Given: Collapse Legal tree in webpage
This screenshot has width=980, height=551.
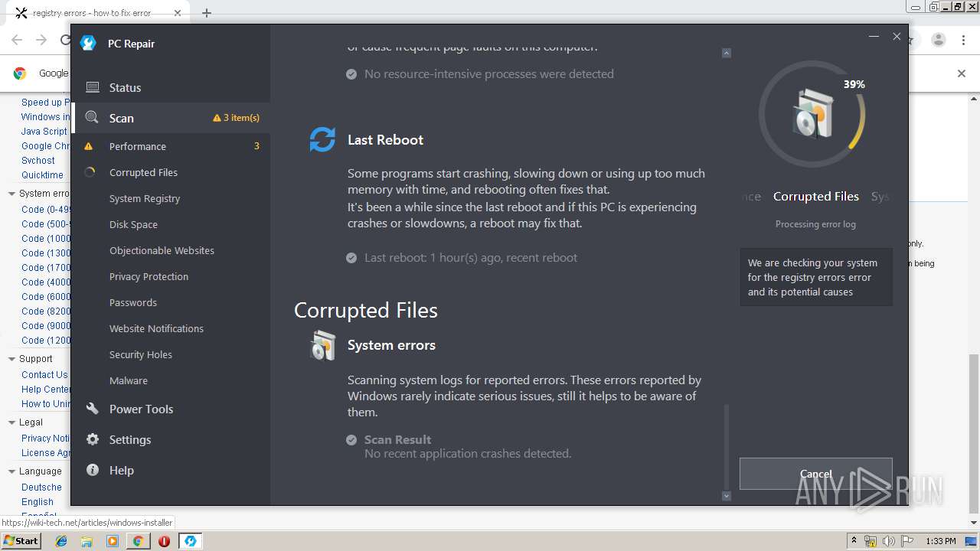Looking at the screenshot, I should point(11,422).
